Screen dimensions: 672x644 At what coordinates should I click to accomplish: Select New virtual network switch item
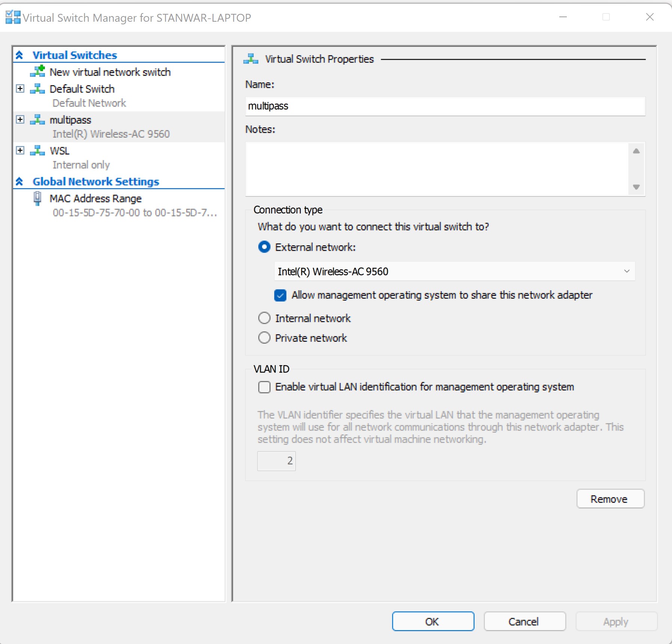[x=110, y=72]
